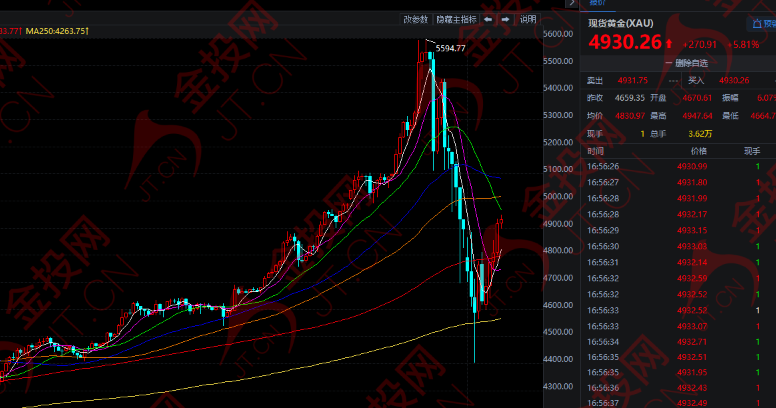Viewport: 776px width, 408px height.
Task: Open the 说明 explanation button
Action: click(527, 19)
